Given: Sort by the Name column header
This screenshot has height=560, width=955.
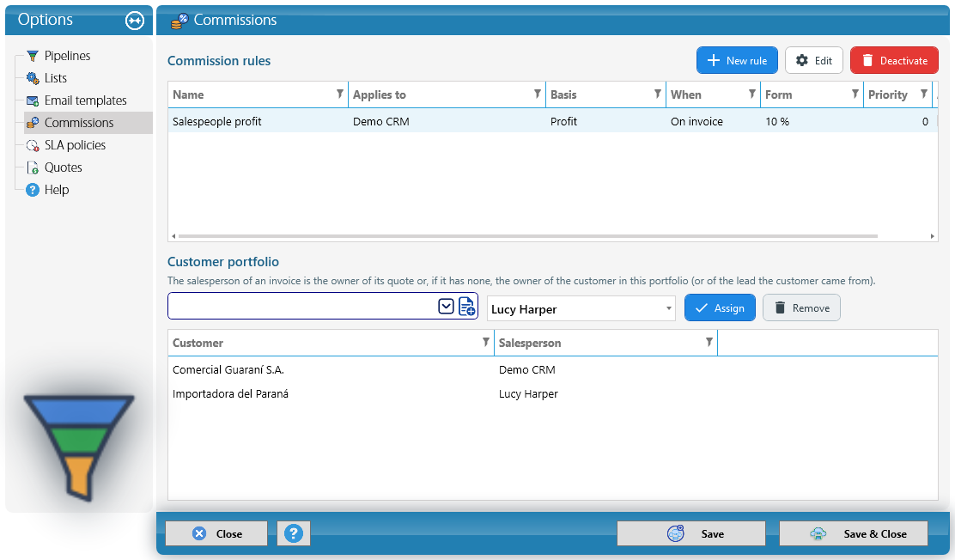Looking at the screenshot, I should tap(188, 94).
